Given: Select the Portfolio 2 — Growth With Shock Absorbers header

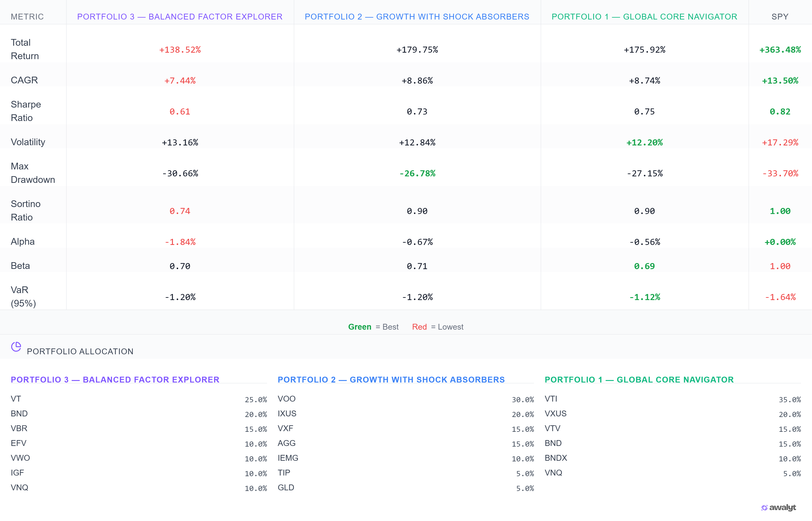Looking at the screenshot, I should coord(417,16).
